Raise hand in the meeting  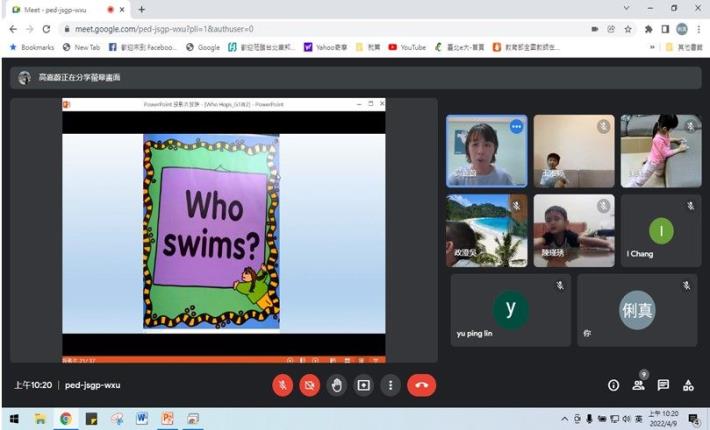point(337,385)
